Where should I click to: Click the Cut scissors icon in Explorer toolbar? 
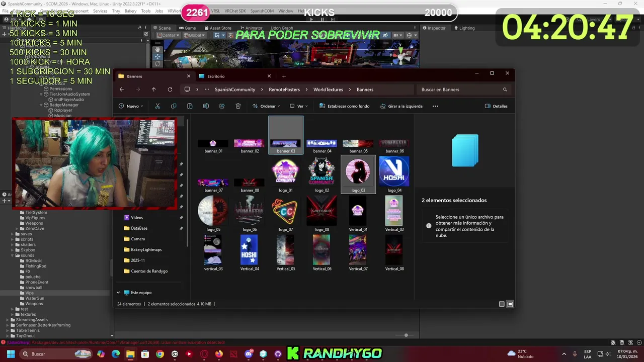157,106
